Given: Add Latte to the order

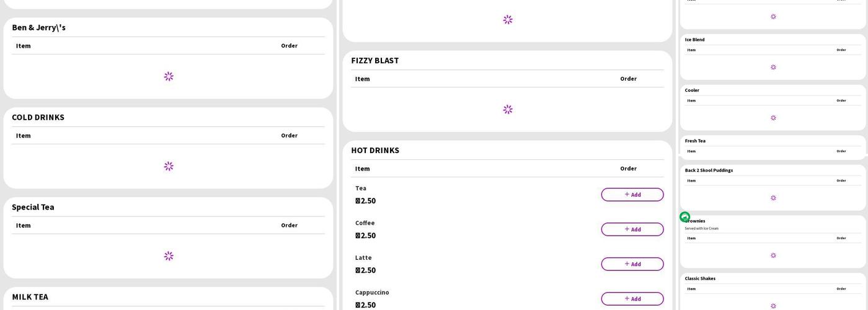Looking at the screenshot, I should tap(632, 264).
